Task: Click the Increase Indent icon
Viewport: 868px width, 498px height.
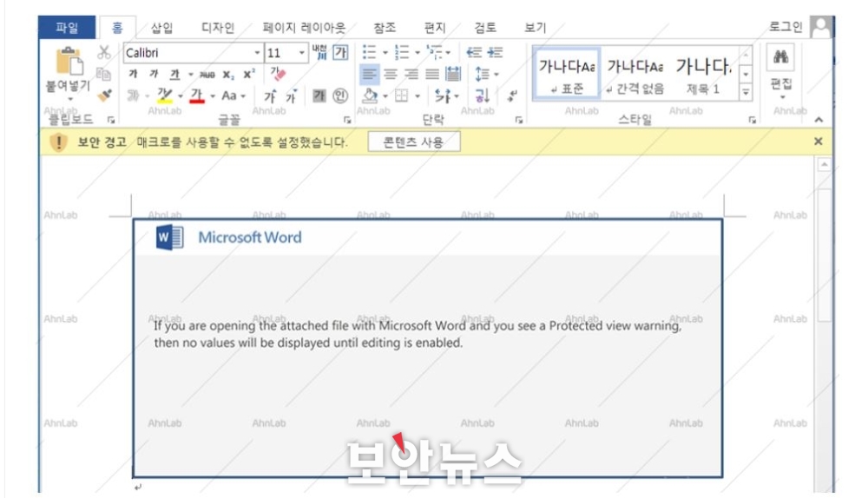Action: 495,53
